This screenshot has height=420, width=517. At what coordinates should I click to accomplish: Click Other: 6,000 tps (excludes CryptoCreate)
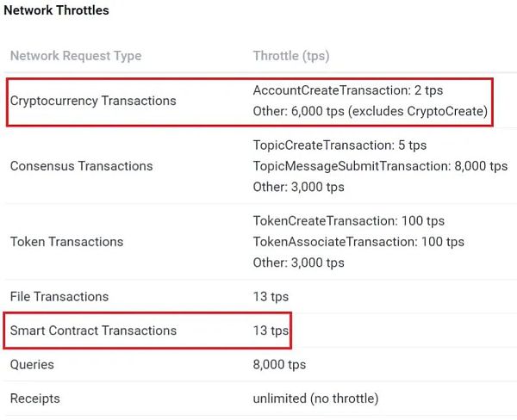pyautogui.click(x=371, y=112)
